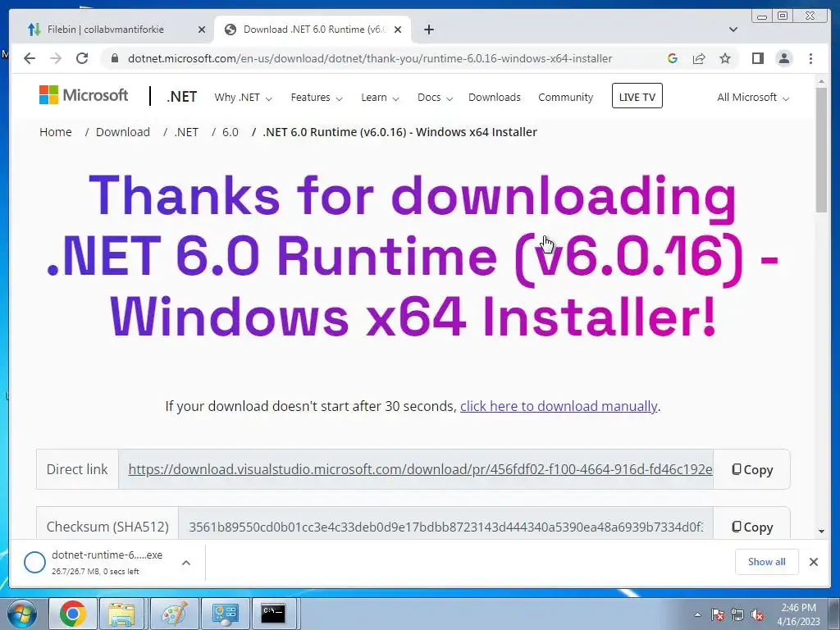The height and width of the screenshot is (630, 840).
Task: Click the .NET brand link
Action: point(181,97)
